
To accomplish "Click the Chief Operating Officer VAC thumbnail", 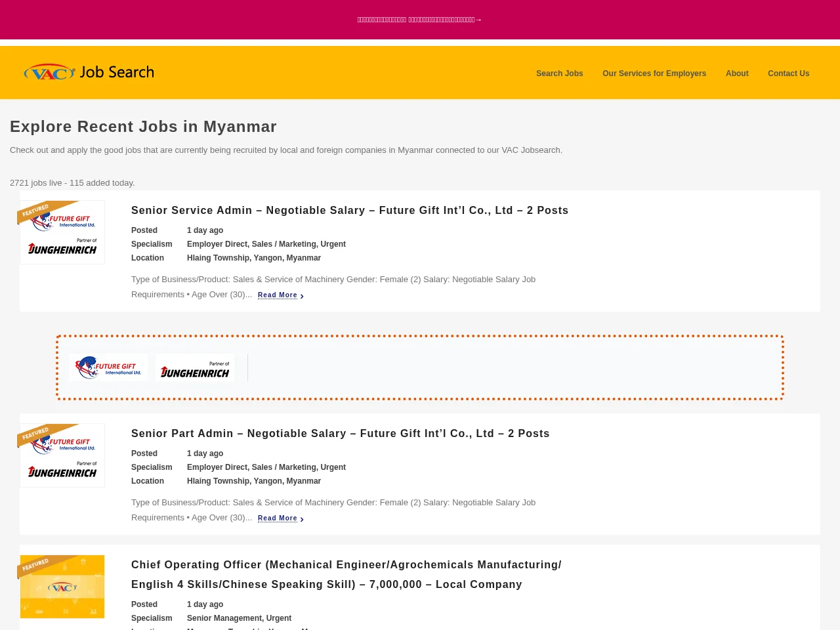I will coord(62,587).
